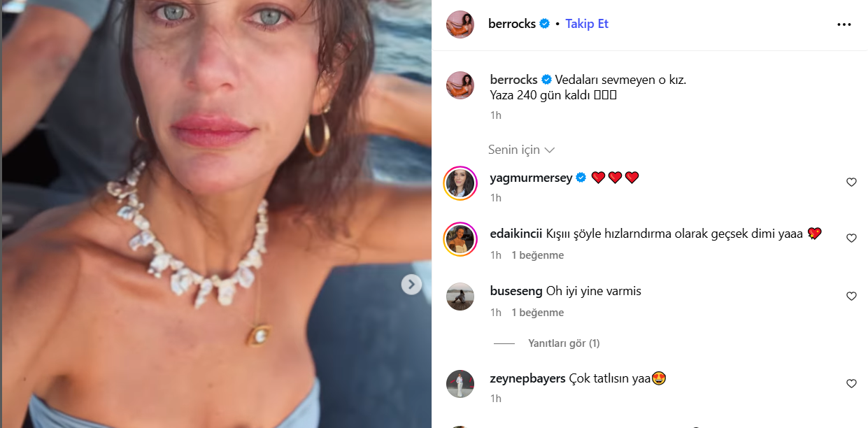Open yagmurmersey story avatar
Image resolution: width=868 pixels, height=428 pixels.
coord(460,183)
